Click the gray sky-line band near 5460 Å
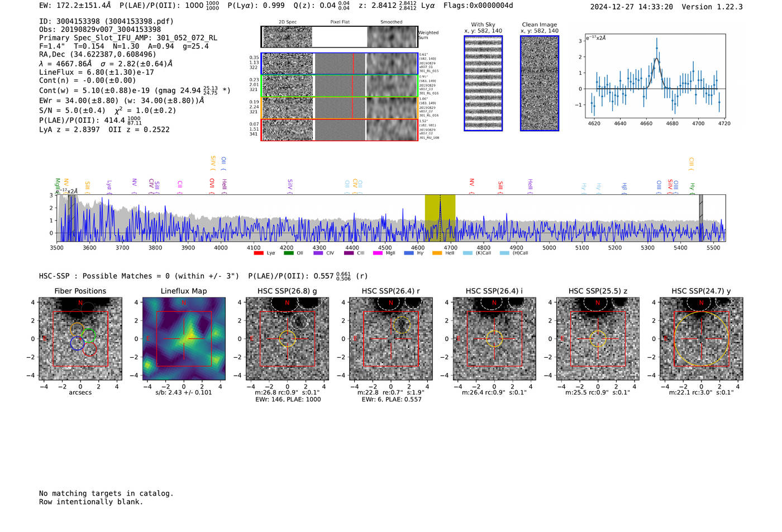The image size is (782, 532). click(701, 218)
